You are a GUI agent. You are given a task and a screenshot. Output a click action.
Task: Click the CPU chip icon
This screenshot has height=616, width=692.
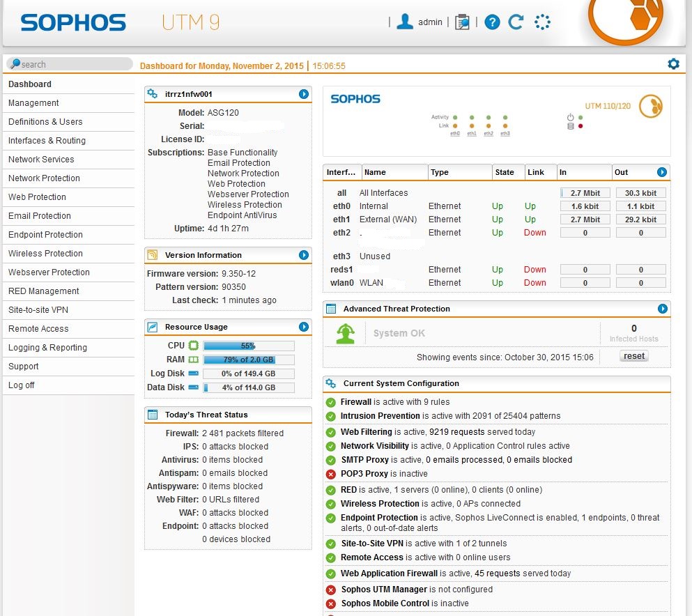pos(193,345)
